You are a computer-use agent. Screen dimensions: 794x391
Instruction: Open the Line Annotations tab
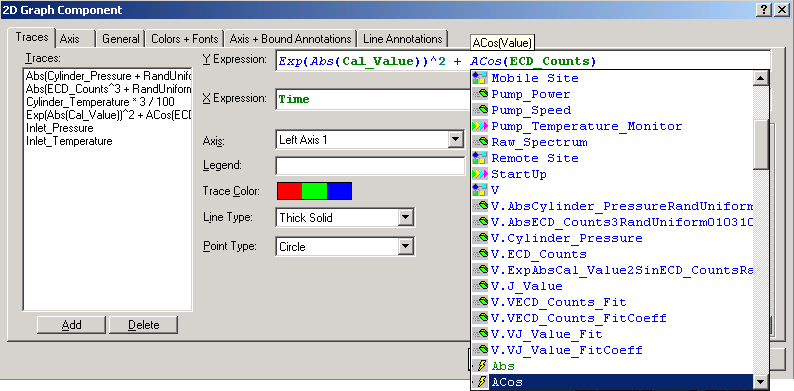tap(403, 39)
